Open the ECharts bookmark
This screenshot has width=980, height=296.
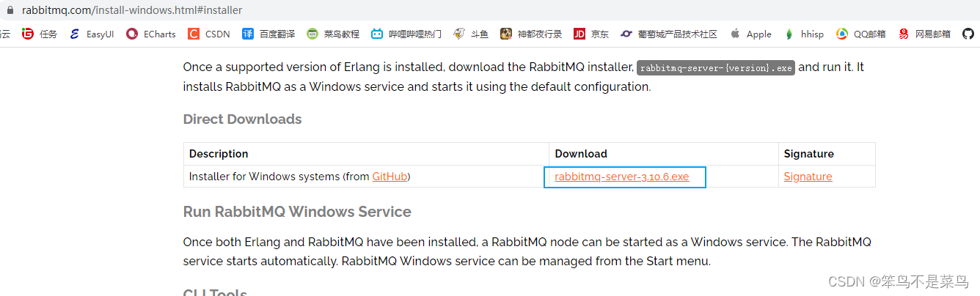click(x=151, y=34)
